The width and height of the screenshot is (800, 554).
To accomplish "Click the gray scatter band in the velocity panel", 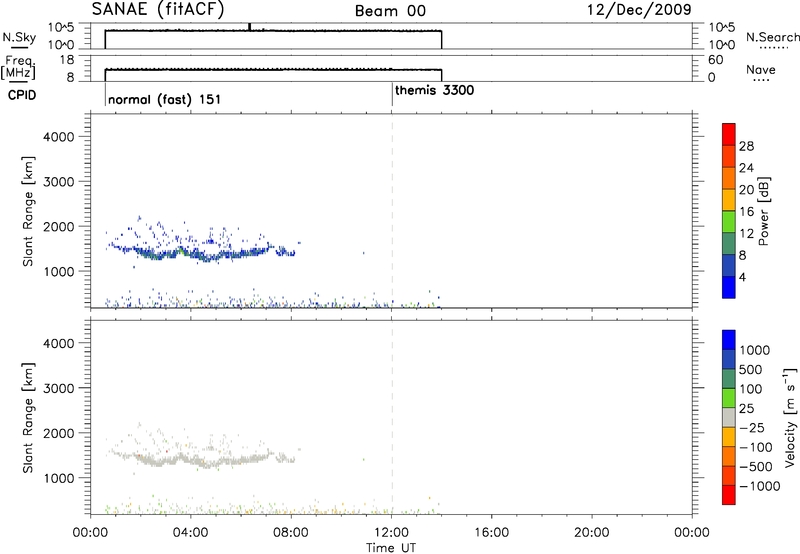I will point(204,460).
